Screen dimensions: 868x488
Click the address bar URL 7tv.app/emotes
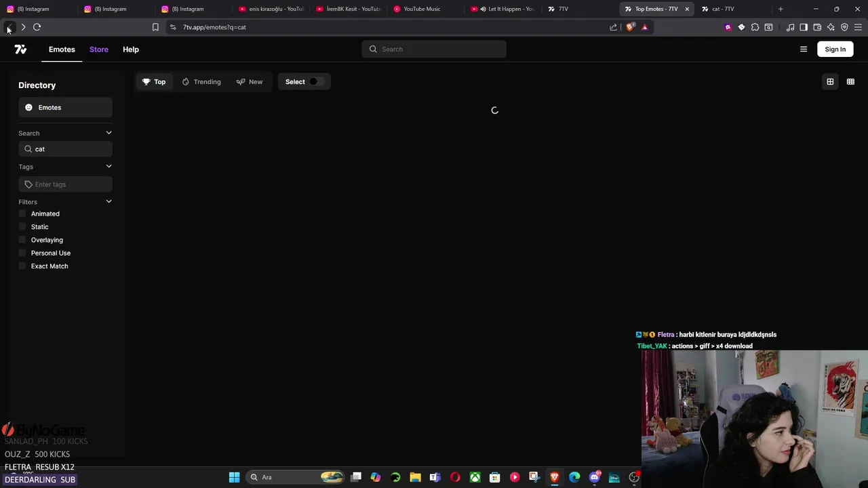[x=214, y=27]
